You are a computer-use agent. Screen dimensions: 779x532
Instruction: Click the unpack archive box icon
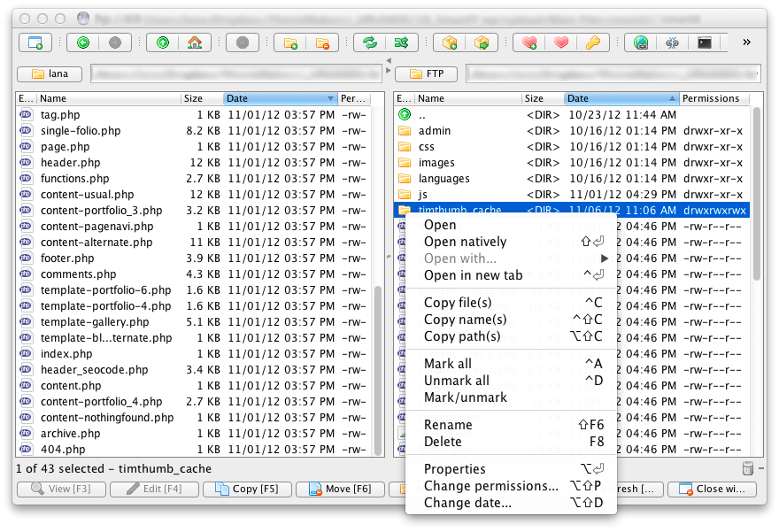(x=482, y=42)
